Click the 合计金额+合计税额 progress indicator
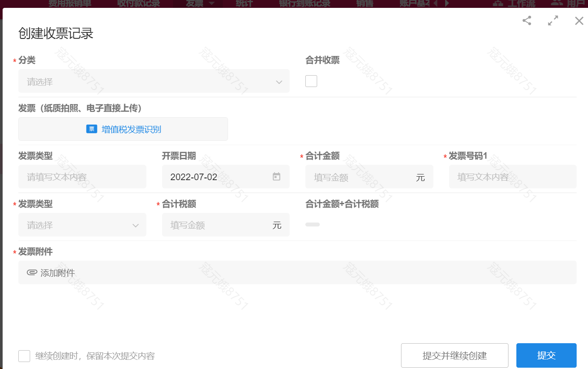The width and height of the screenshot is (588, 369). [x=312, y=224]
